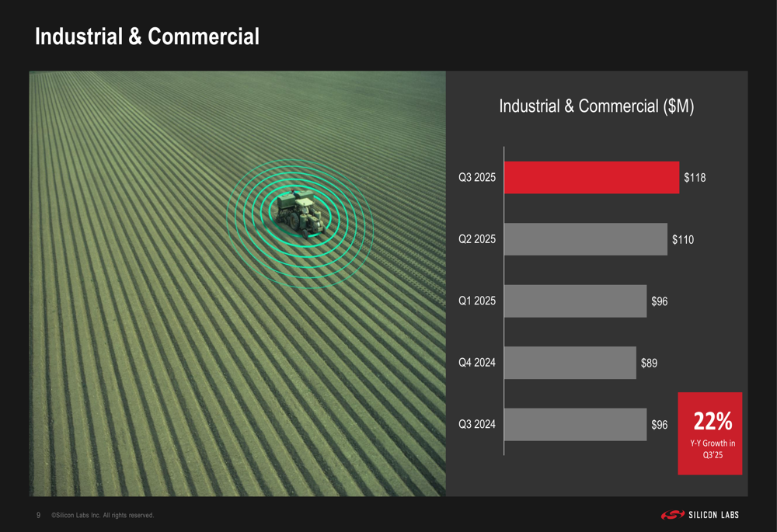Screen dimensions: 777x532
Task: Select the gray Q4 2024 bar
Action: click(570, 363)
